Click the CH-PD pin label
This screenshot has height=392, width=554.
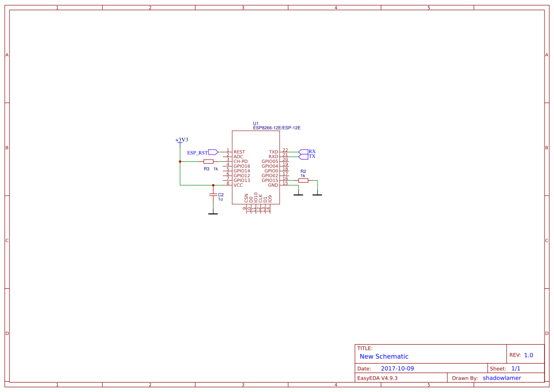click(x=240, y=161)
